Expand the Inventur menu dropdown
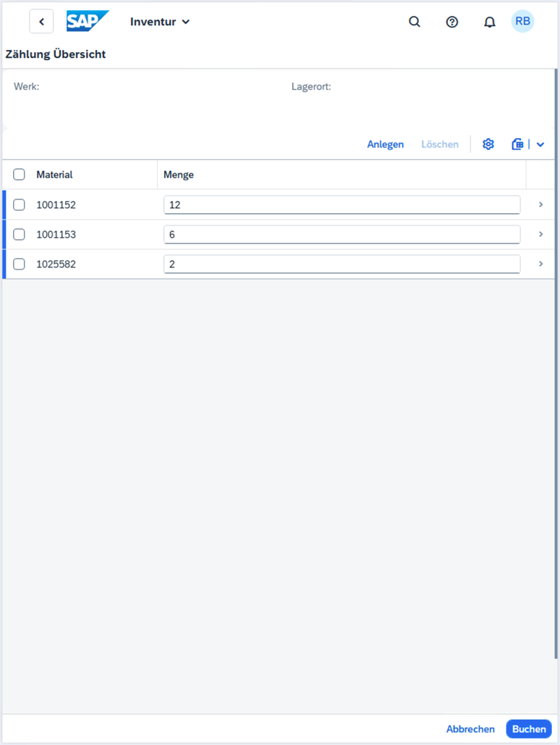The image size is (560, 745). pyautogui.click(x=160, y=22)
